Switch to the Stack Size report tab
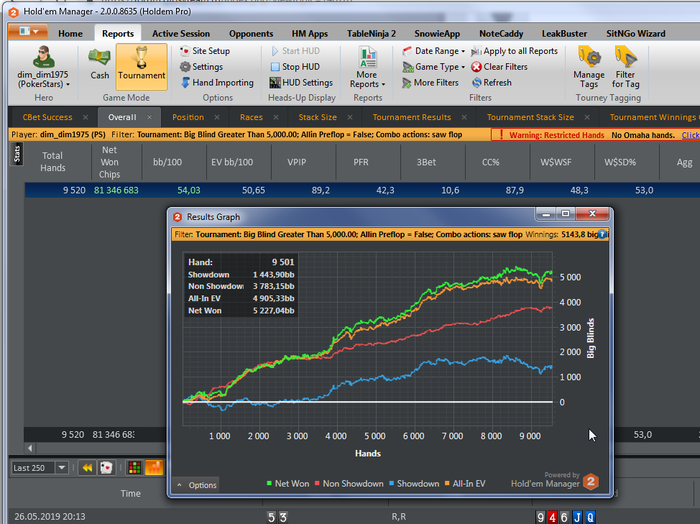Image resolution: width=700 pixels, height=524 pixels. (317, 117)
